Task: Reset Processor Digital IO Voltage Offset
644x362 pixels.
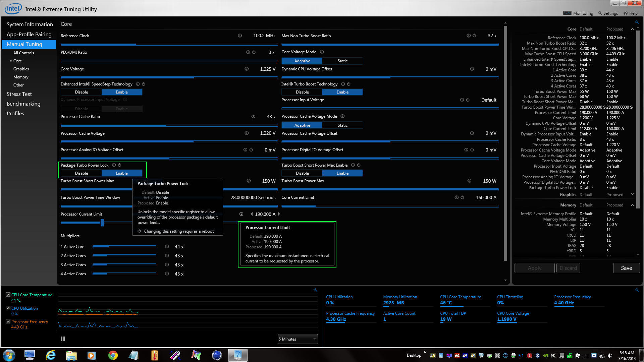Action: pos(472,150)
